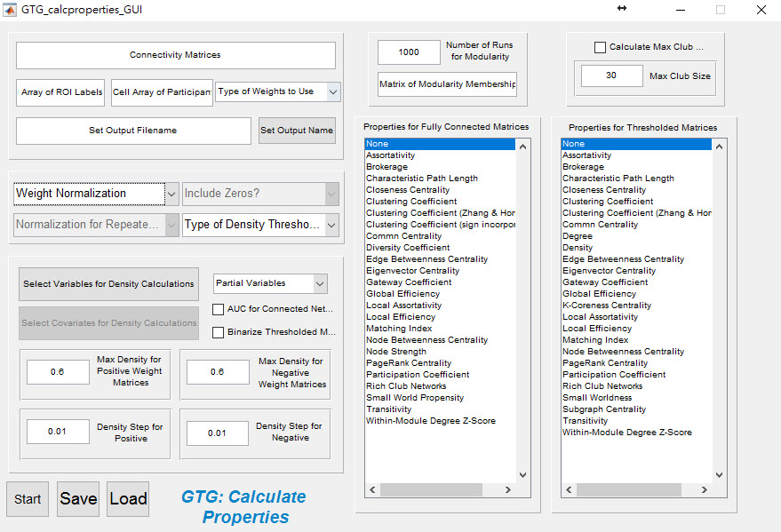Select K-Coreness Centrality in Thresholded list

tap(606, 306)
